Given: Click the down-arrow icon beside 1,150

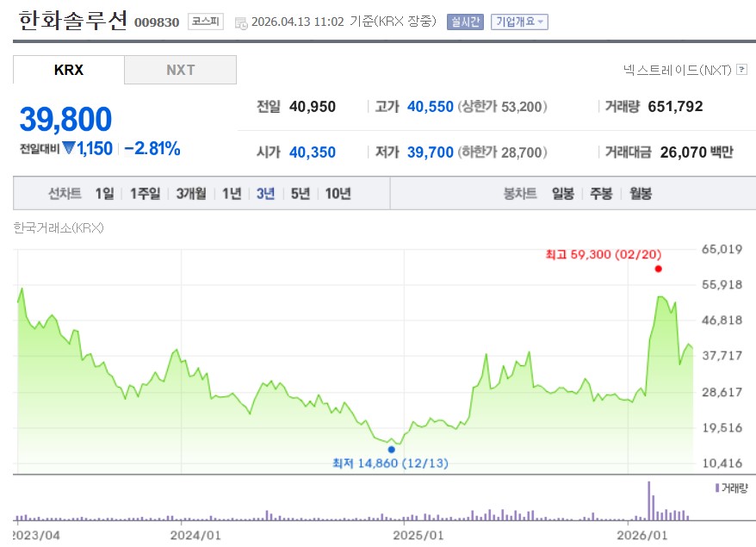Looking at the screenshot, I should (x=69, y=147).
